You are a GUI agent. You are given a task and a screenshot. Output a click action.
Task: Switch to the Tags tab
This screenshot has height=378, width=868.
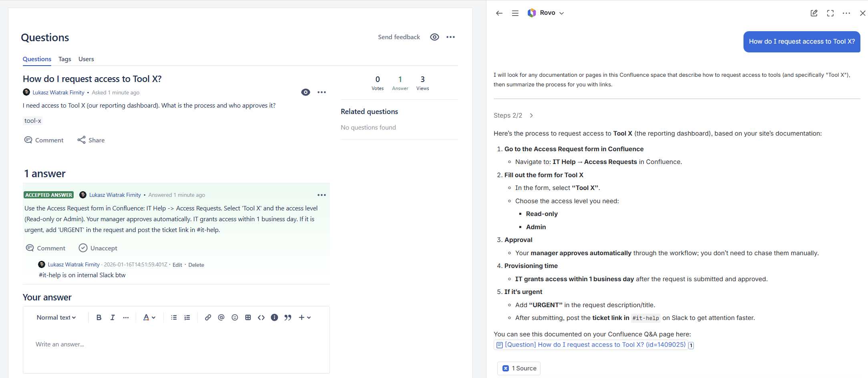tap(64, 59)
